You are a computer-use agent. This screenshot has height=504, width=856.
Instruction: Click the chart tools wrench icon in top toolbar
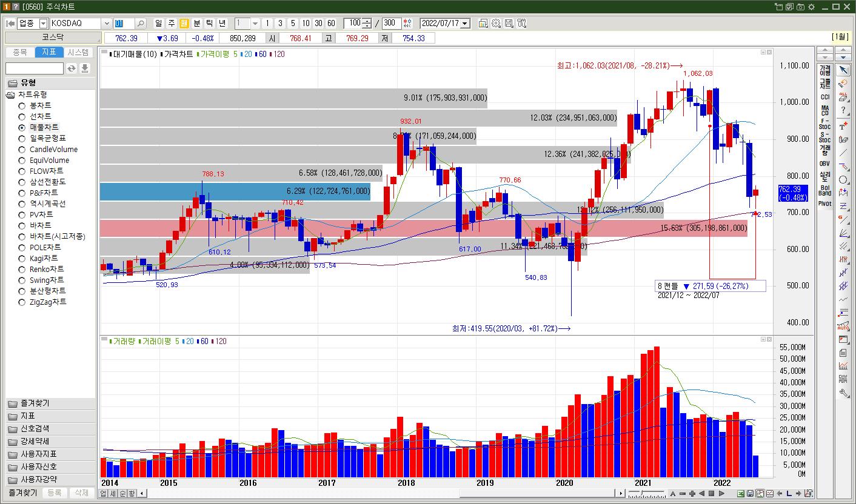(522, 24)
